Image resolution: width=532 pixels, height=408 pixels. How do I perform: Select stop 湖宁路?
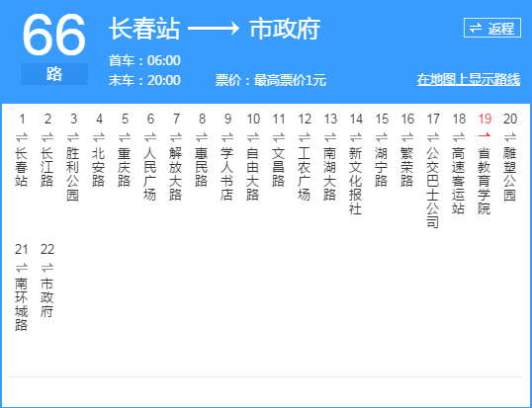click(x=382, y=167)
